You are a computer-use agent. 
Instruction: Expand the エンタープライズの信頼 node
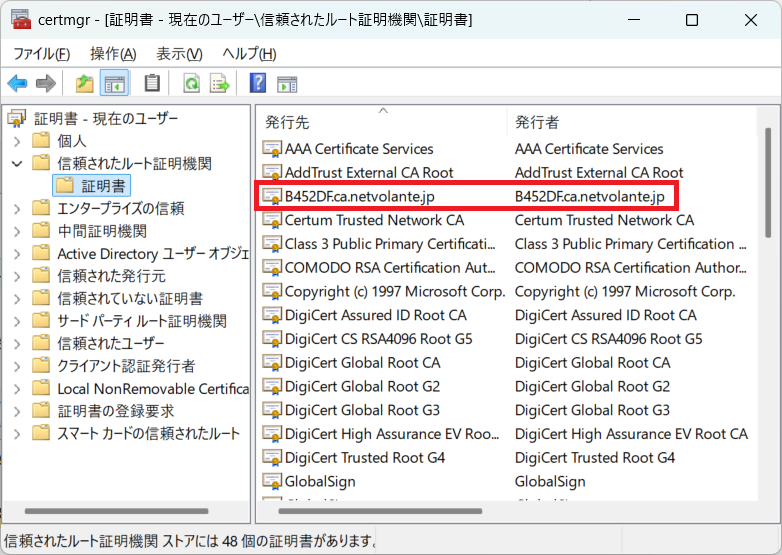tap(17, 209)
